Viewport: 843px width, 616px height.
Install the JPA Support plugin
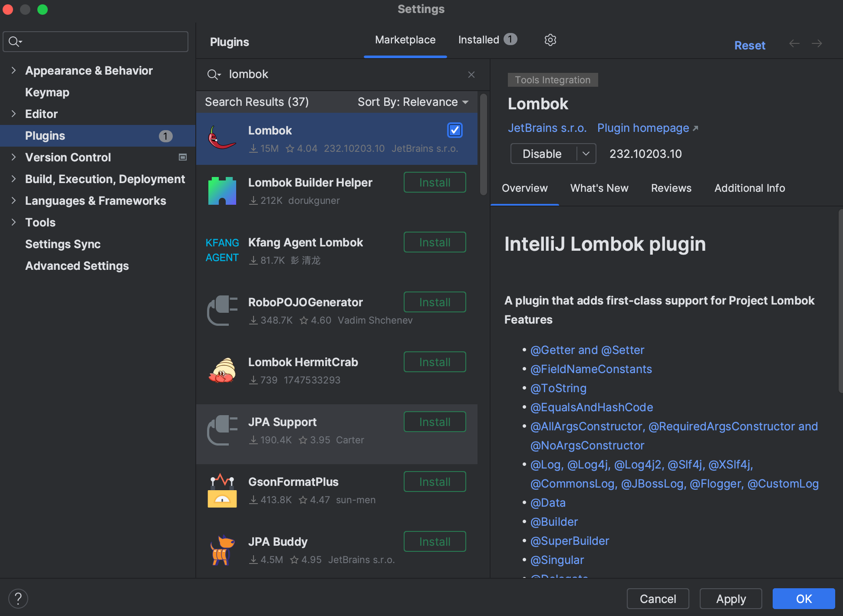tap(435, 422)
